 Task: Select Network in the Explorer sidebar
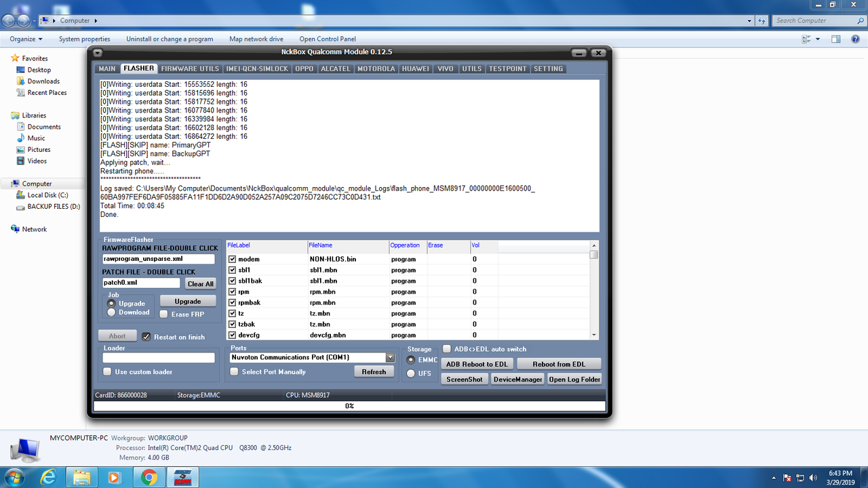click(x=34, y=229)
